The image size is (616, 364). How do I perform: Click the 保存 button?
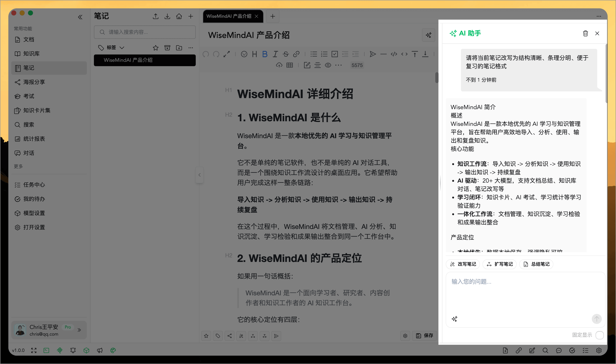pos(424,336)
